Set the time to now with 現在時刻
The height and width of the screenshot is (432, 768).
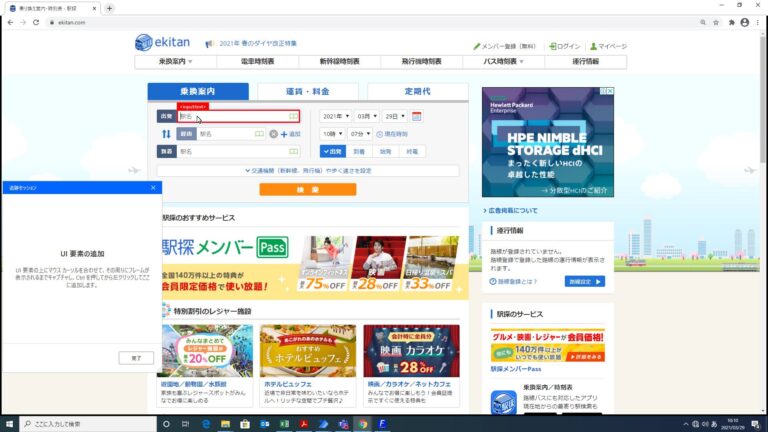pos(392,134)
